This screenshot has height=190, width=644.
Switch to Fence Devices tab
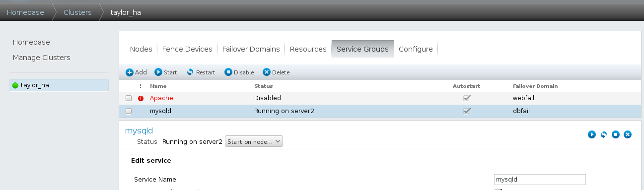[187, 49]
